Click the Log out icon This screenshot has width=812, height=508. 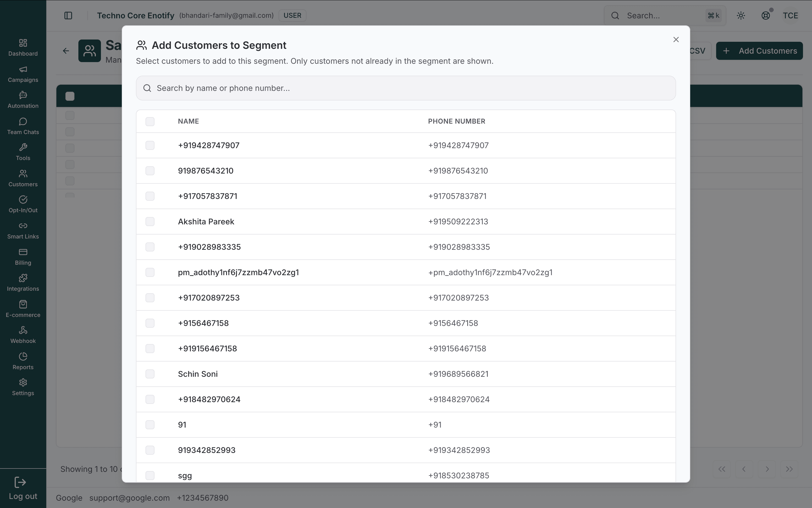point(20,483)
